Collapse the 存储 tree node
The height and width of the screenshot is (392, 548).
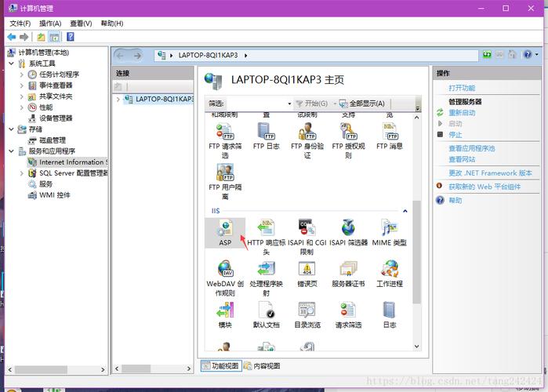(x=11, y=129)
